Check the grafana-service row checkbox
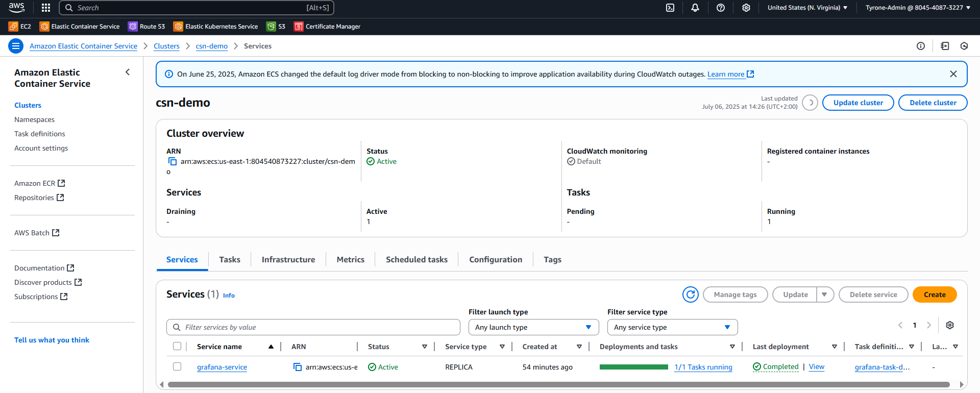This screenshot has height=393, width=980. tap(177, 366)
